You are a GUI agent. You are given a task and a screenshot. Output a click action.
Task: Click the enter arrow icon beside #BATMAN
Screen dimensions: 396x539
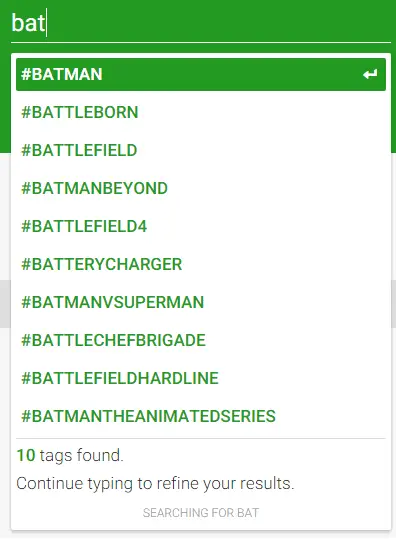(x=370, y=74)
